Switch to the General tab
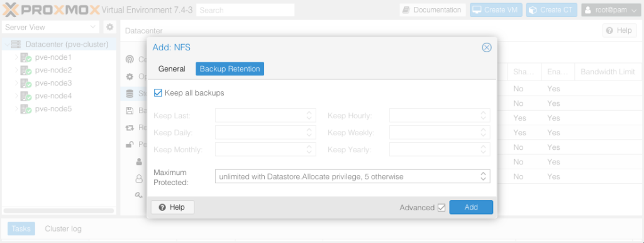 point(172,69)
